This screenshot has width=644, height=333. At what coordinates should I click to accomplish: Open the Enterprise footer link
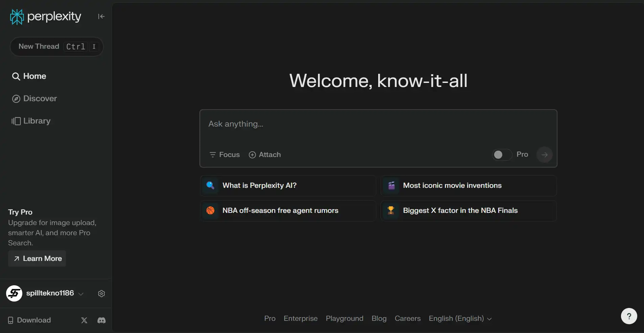pyautogui.click(x=301, y=318)
